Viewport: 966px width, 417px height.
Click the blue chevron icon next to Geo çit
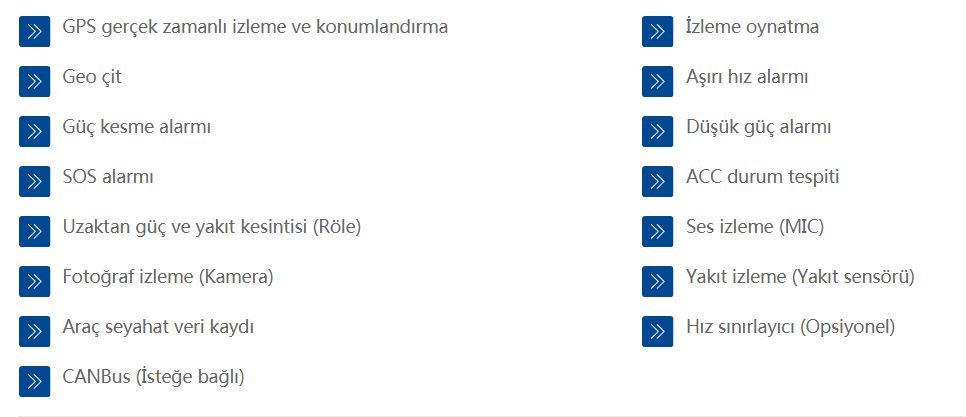pos(34,81)
